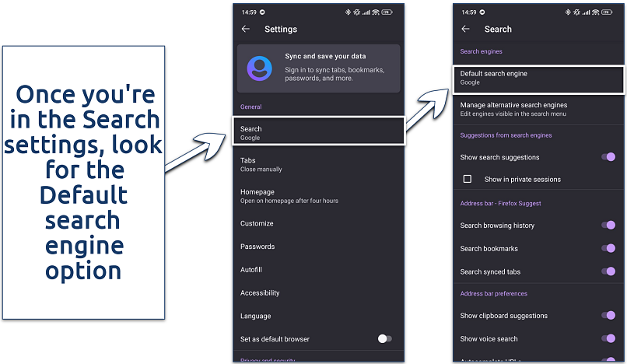Disable the Show voice search switch
627x364 pixels.
(608, 338)
